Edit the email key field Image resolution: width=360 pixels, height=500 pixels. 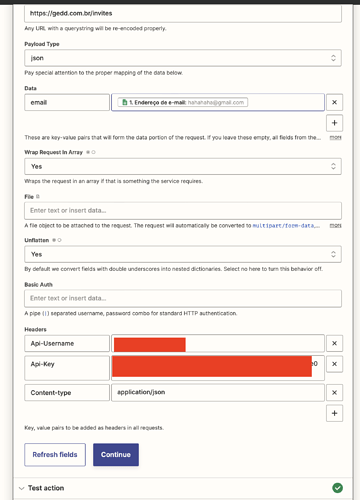pos(67,102)
